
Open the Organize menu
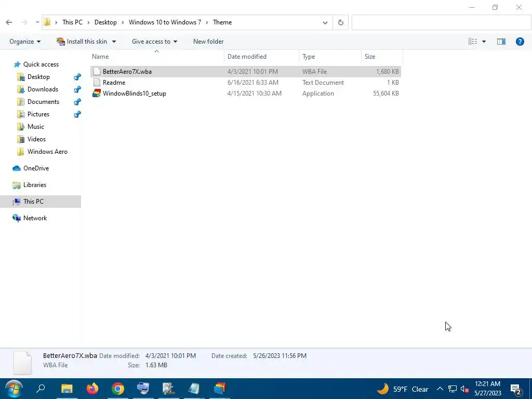coord(25,42)
